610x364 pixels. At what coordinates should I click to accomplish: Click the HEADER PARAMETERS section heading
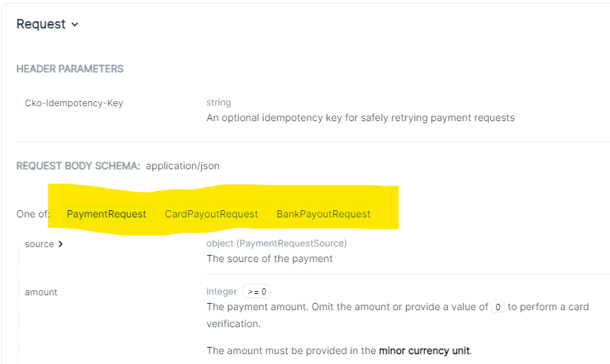tap(69, 69)
